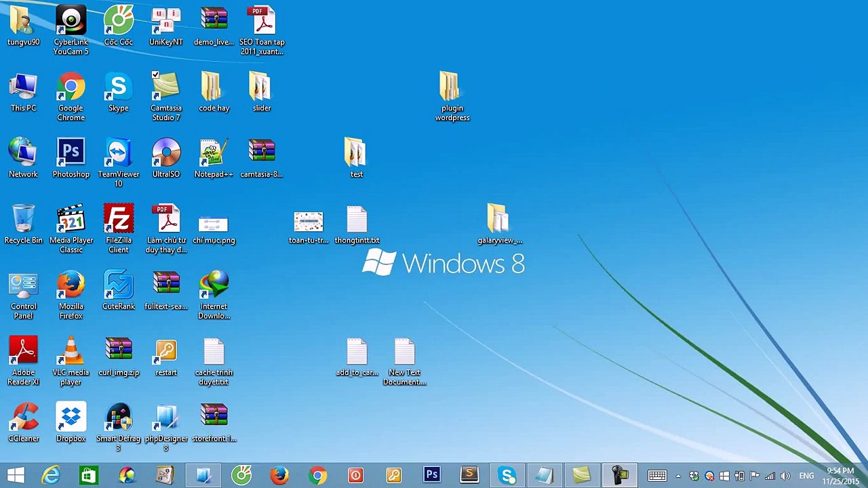
Task: Select the galaryview folder
Action: (x=500, y=224)
